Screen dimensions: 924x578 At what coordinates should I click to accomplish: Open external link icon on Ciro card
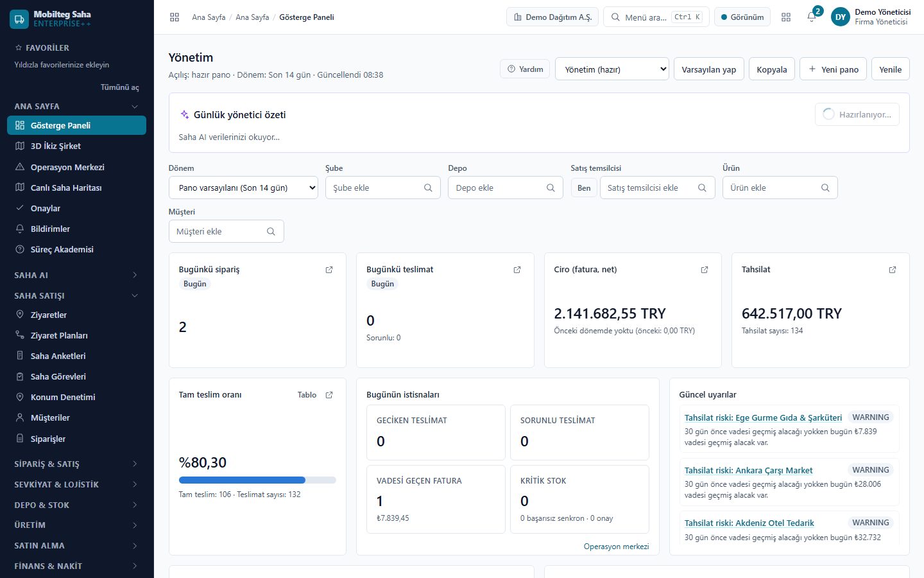point(705,270)
